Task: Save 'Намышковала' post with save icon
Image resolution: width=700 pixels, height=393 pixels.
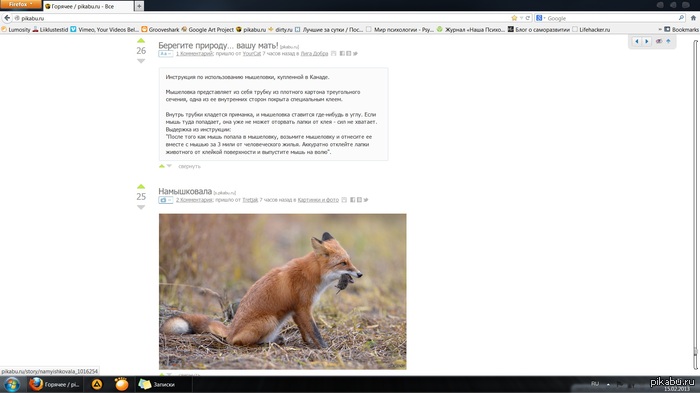Action: click(x=344, y=200)
